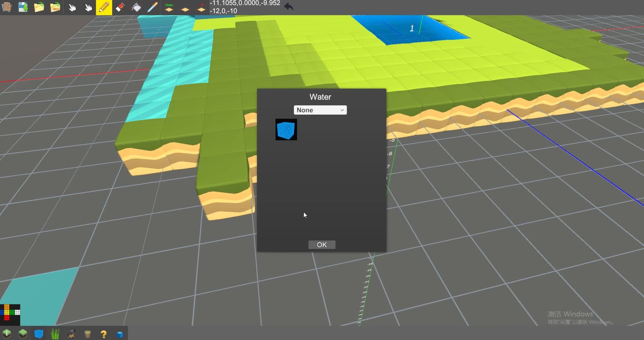
Task: Select the grass block with marker icon
Action: coord(7,334)
